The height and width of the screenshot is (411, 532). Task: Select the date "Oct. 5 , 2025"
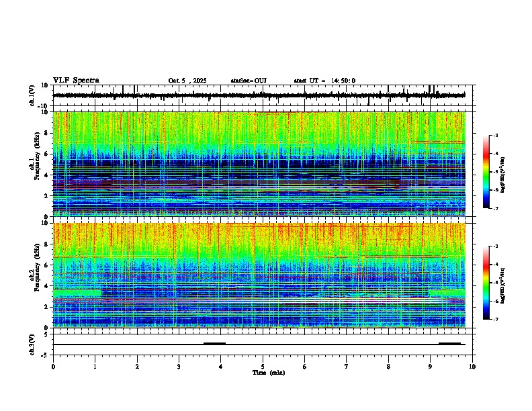(187, 81)
